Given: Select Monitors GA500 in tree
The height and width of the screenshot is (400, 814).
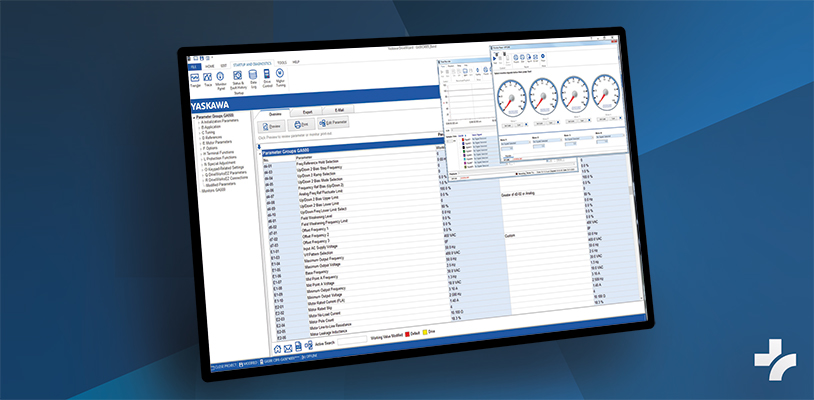Looking at the screenshot, I should point(216,190).
